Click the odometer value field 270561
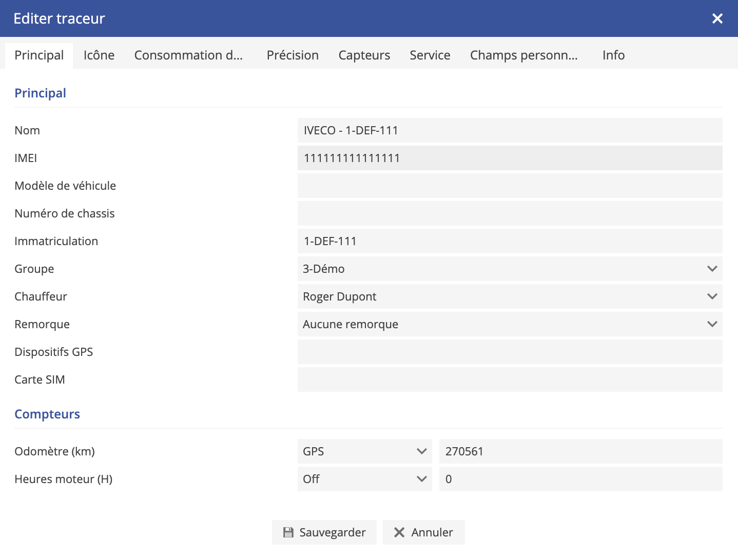Image resolution: width=738 pixels, height=560 pixels. pos(580,451)
